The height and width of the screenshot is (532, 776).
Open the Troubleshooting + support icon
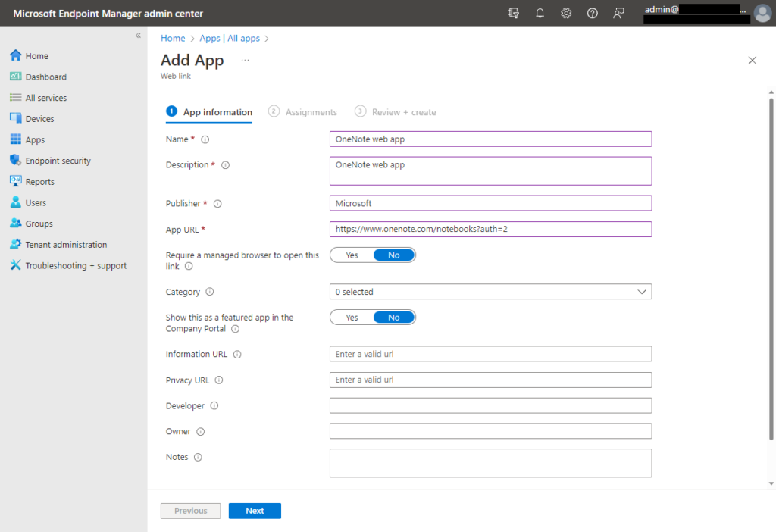coord(16,265)
